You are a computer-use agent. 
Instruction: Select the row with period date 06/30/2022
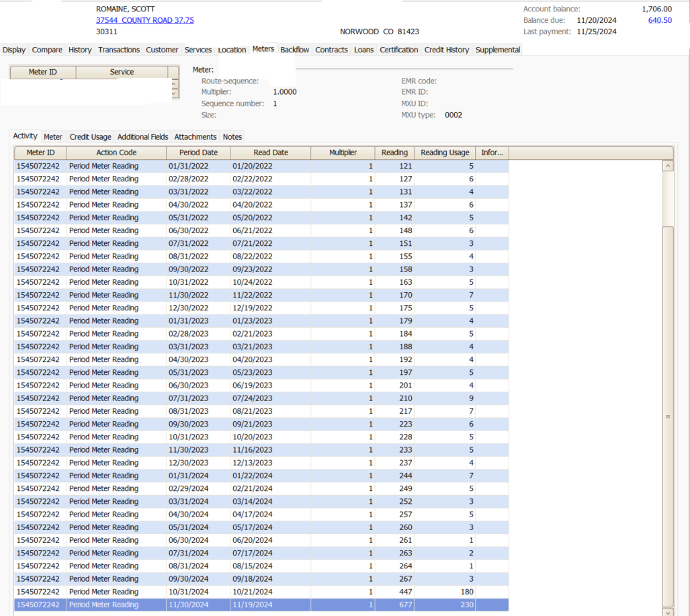[x=261, y=230]
